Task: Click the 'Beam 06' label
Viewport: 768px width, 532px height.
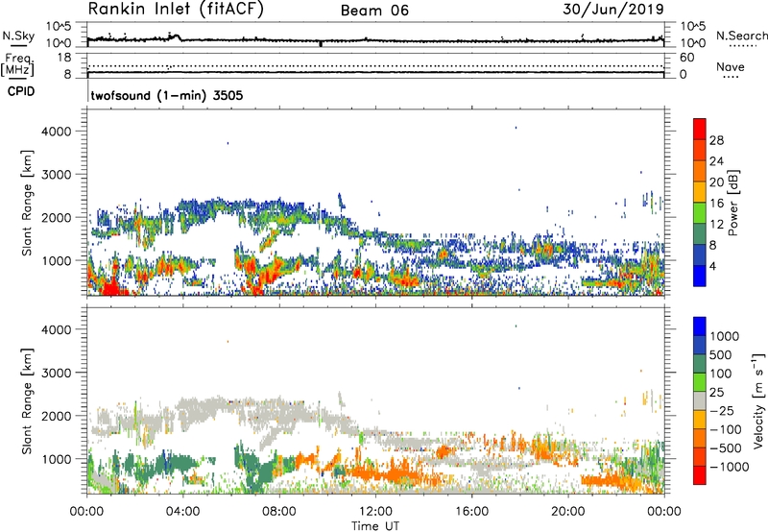Action: click(x=374, y=11)
